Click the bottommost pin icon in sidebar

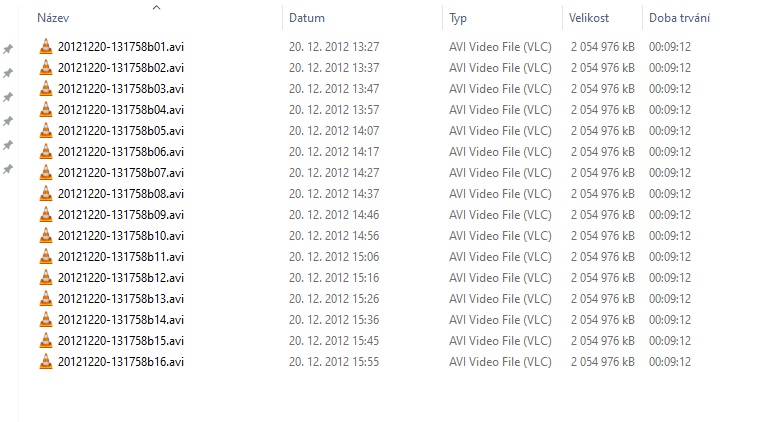[x=8, y=169]
